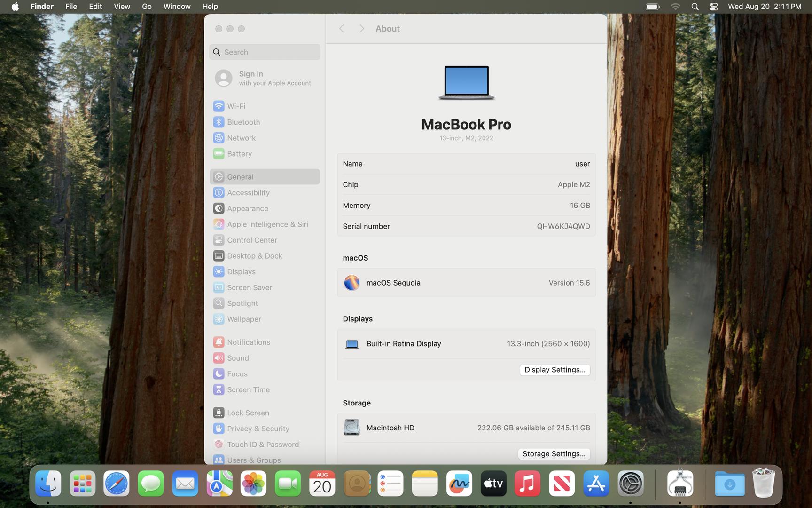Open App Store from the Dock

click(596, 484)
